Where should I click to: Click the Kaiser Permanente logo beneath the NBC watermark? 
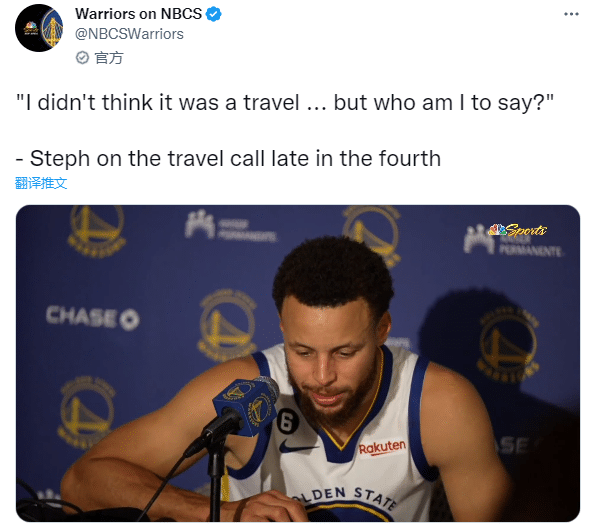click(x=513, y=243)
